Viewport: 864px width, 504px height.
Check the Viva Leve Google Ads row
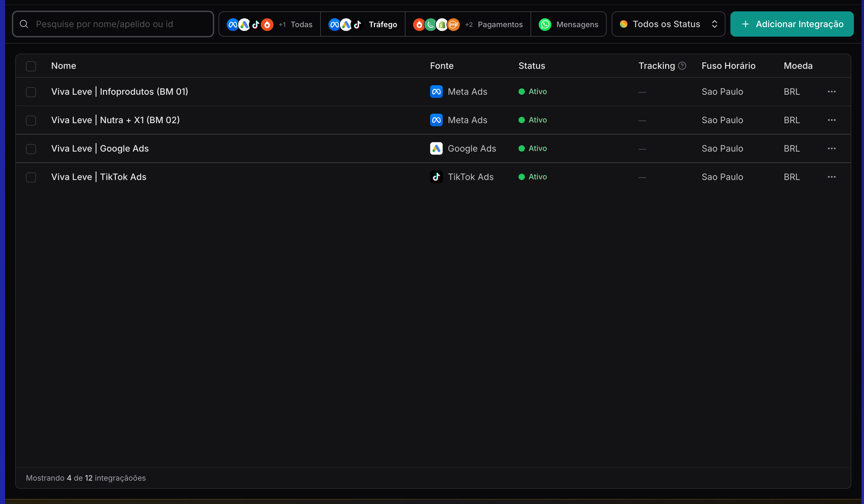[x=31, y=149]
